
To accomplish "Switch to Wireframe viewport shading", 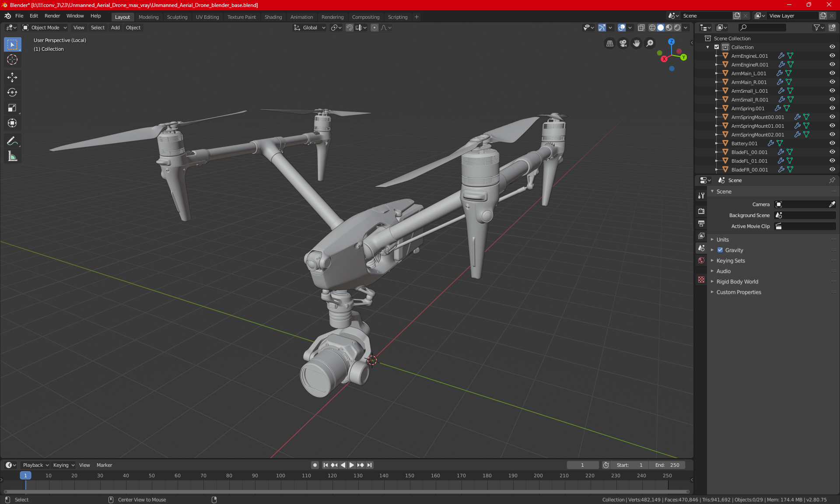I will (x=652, y=28).
